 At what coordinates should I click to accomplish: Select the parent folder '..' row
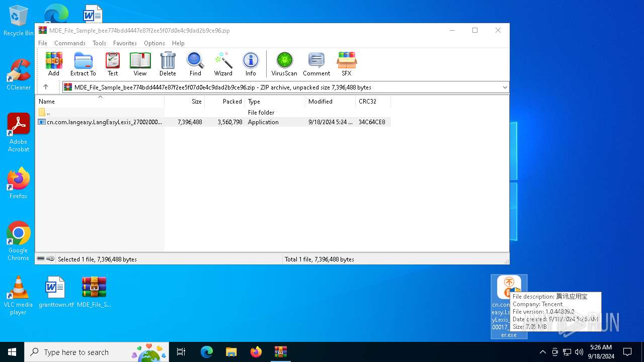[213, 112]
